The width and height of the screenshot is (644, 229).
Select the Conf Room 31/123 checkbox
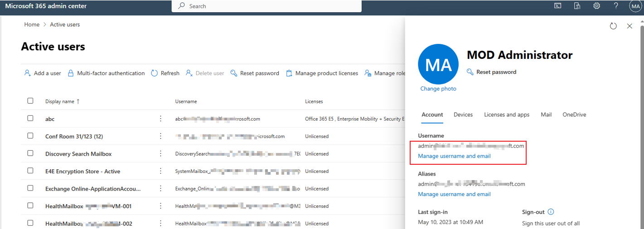coord(30,136)
